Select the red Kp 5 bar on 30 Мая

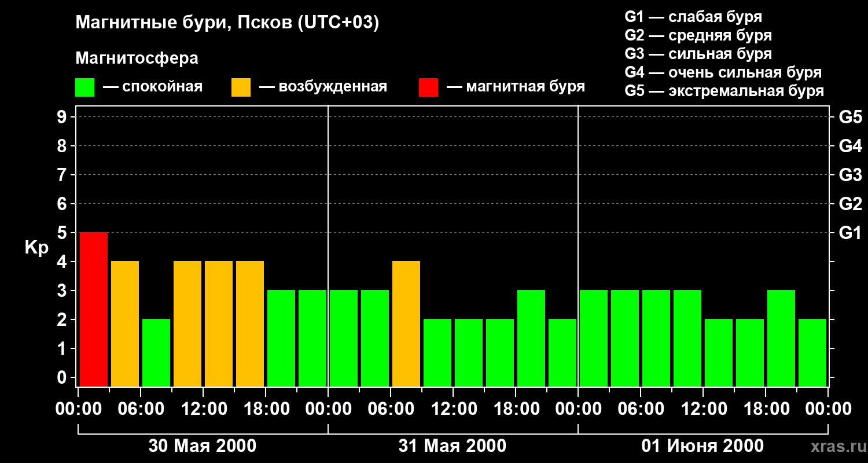coord(94,309)
